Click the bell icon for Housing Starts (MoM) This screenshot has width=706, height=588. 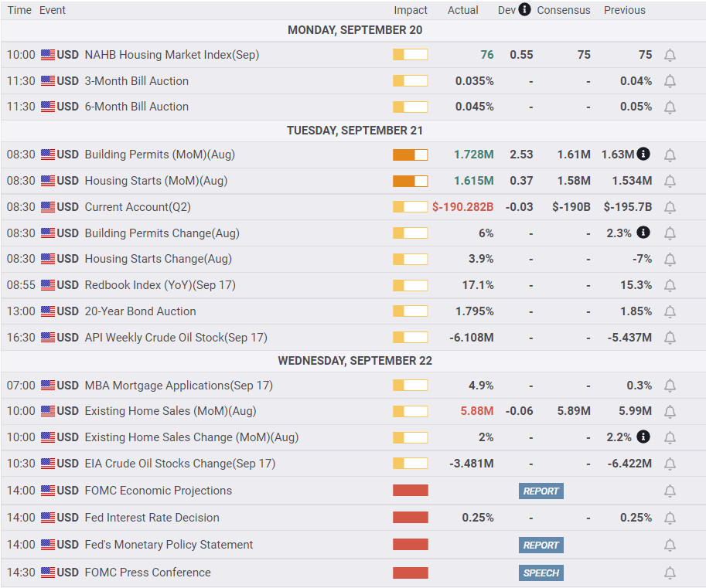[x=670, y=181]
